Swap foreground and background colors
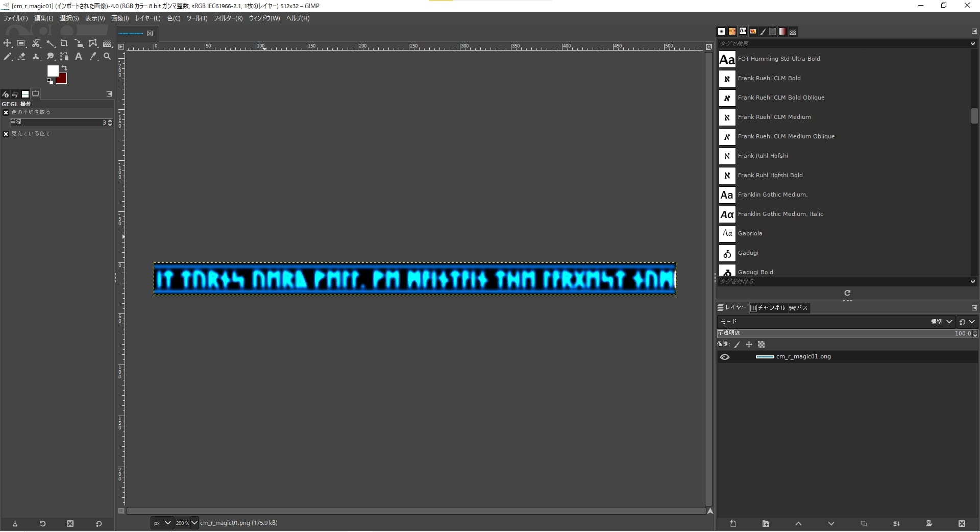This screenshot has height=532, width=980. coord(64,68)
